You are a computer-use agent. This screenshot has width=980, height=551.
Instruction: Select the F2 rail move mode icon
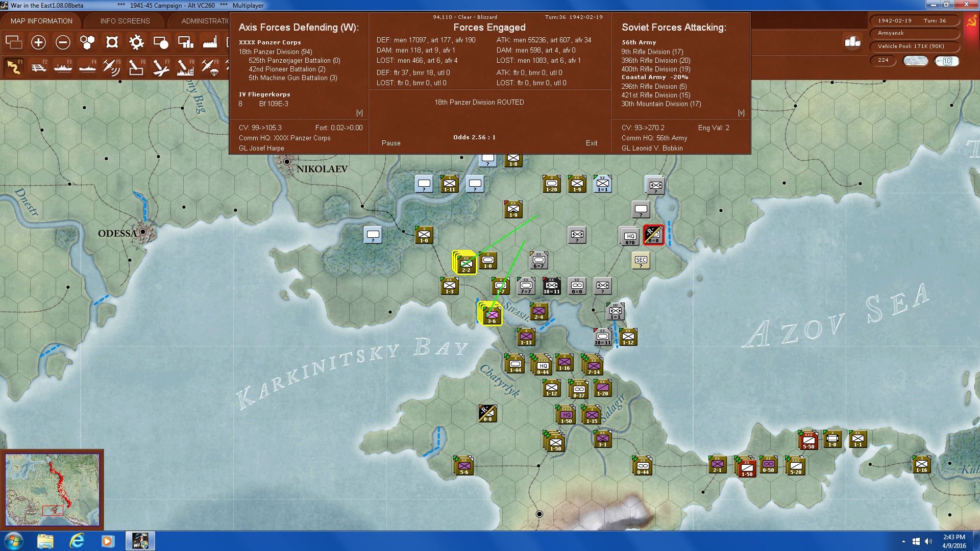tap(39, 67)
